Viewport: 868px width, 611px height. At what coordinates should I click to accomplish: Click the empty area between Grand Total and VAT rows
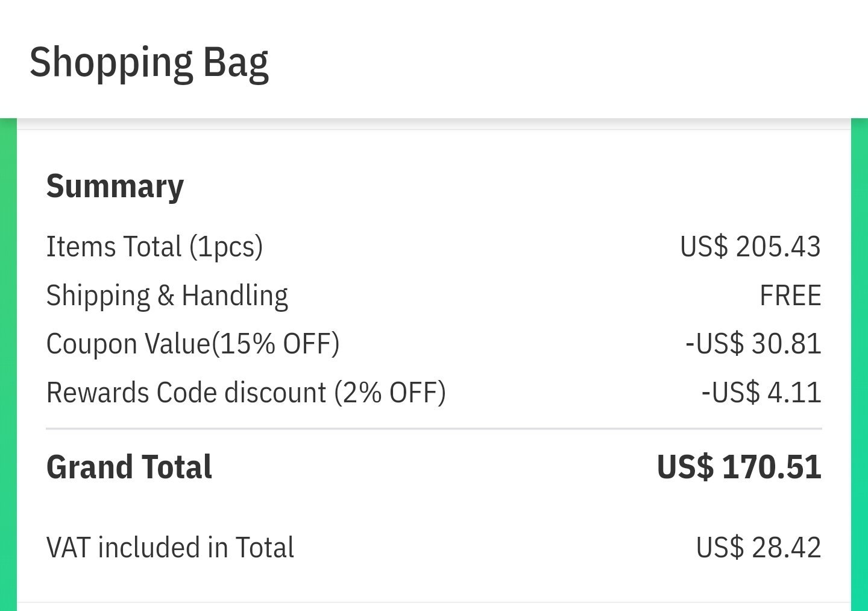click(x=434, y=508)
